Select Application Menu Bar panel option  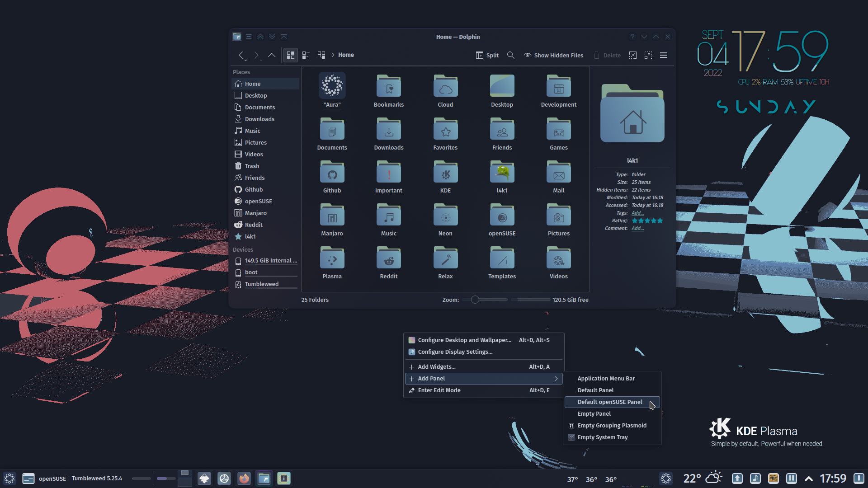click(x=612, y=378)
